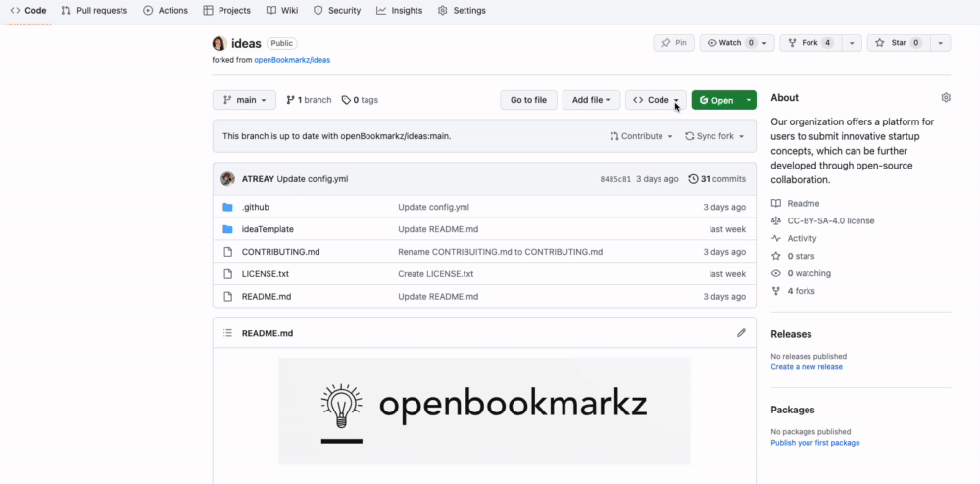The width and height of the screenshot is (980, 484).
Task: Open the CC-BY-SA-4.0 license link
Action: pyautogui.click(x=831, y=220)
